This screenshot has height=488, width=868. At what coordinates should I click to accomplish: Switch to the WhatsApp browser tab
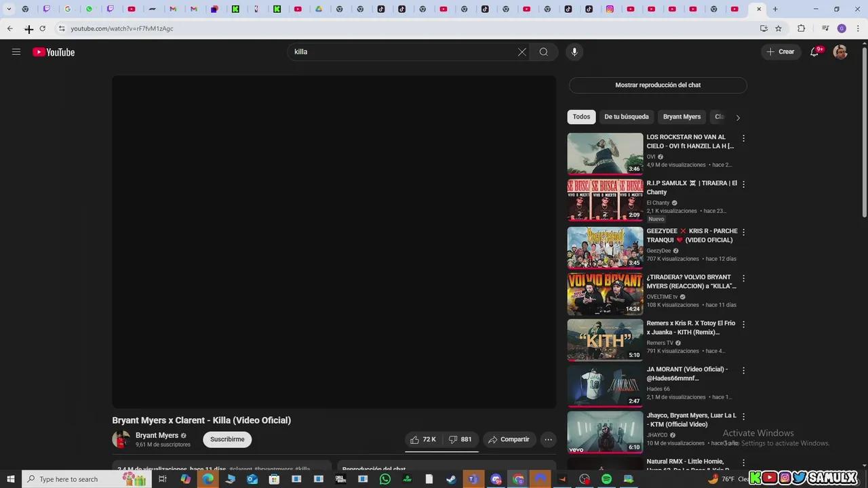click(x=89, y=9)
